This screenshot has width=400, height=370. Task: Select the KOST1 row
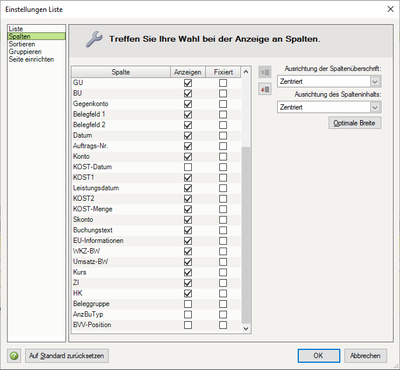[156, 178]
